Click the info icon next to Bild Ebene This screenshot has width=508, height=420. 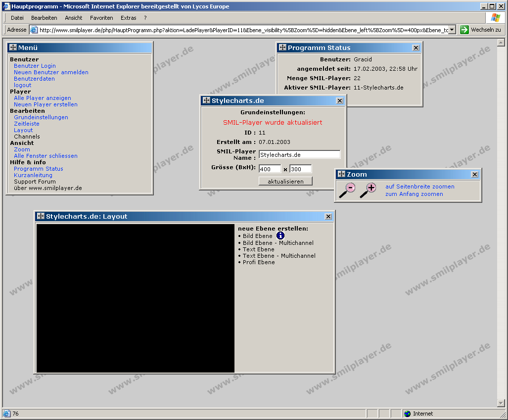click(280, 236)
